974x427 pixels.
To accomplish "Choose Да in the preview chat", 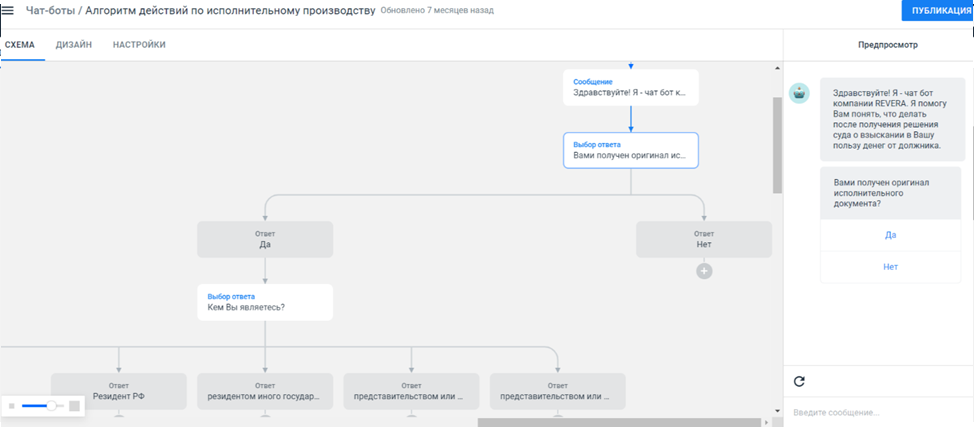I will pyautogui.click(x=890, y=235).
